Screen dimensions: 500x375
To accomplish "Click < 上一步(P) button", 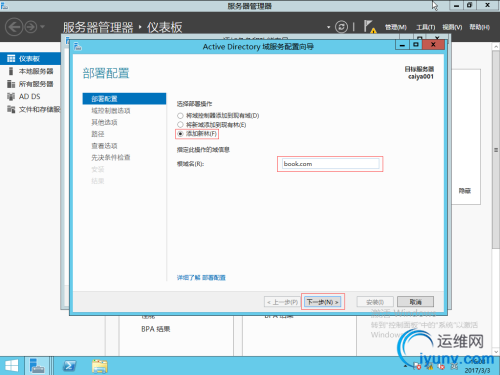I will click(282, 302).
